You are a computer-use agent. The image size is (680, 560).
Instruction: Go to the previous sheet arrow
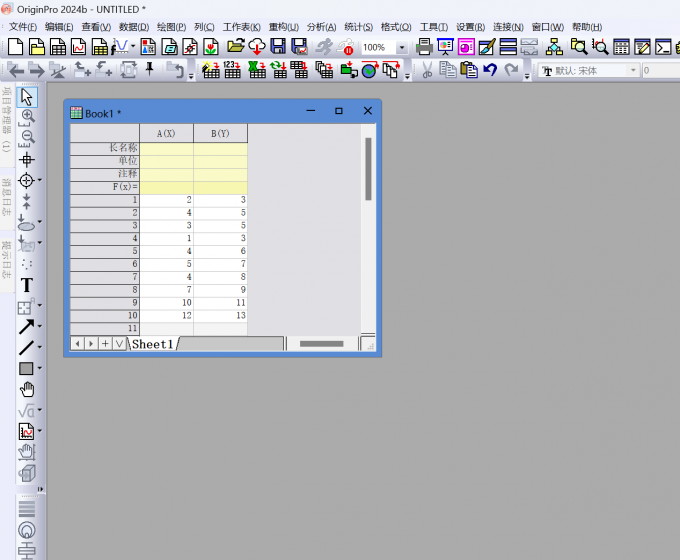(x=77, y=344)
